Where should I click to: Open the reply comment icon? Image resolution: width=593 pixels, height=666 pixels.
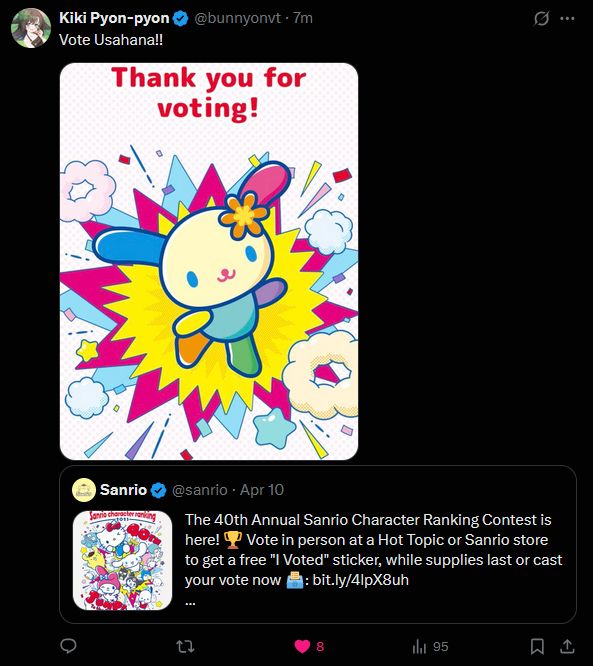tap(68, 646)
